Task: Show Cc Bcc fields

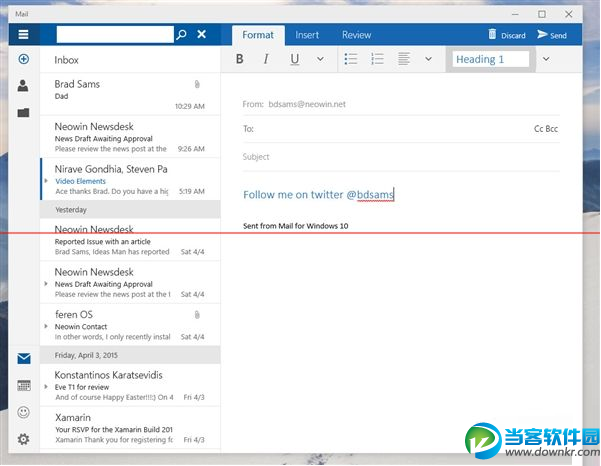Action: pyautogui.click(x=546, y=129)
